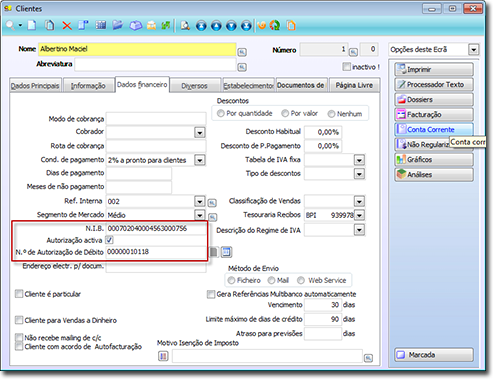Click the blue document edit toolbar icon
The height and width of the screenshot is (383, 496).
(83, 25)
